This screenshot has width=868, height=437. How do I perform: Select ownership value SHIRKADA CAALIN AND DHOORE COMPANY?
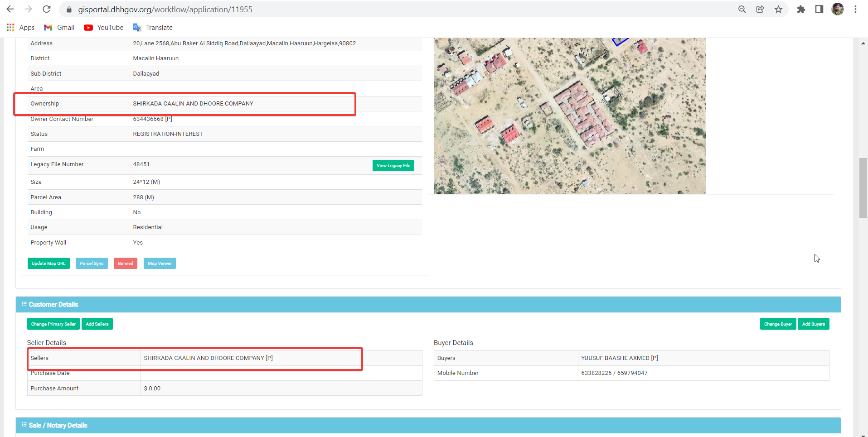click(193, 104)
